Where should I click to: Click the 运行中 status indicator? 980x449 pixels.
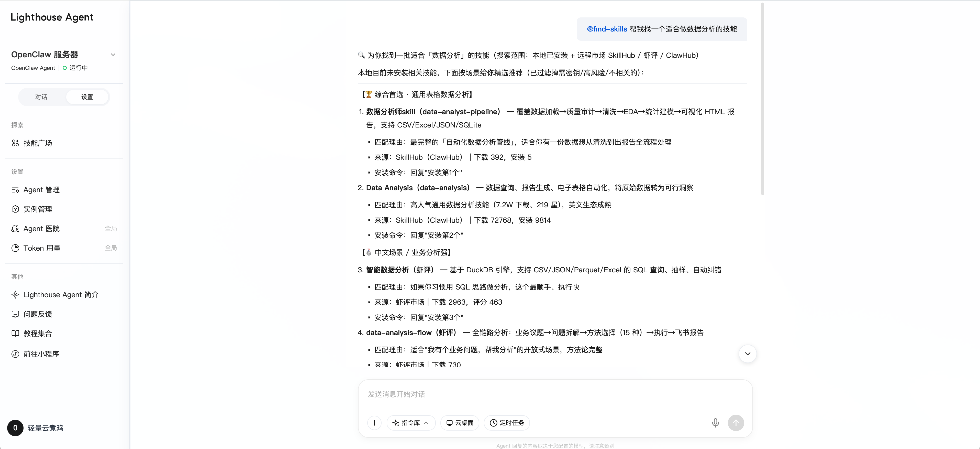75,68
